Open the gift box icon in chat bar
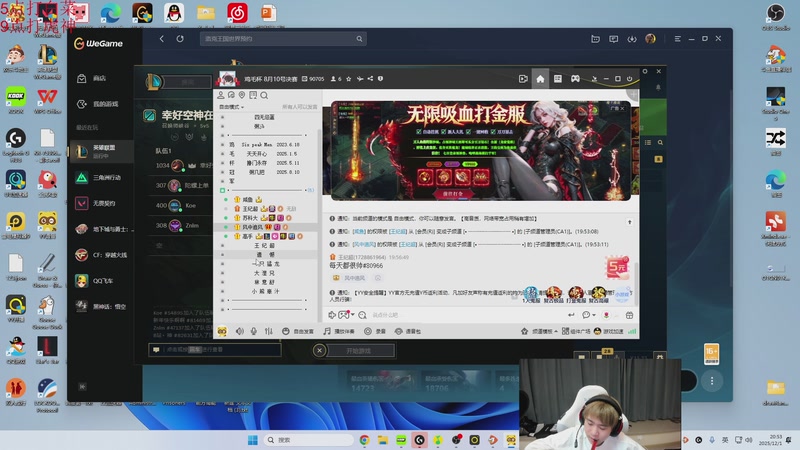 (630, 315)
